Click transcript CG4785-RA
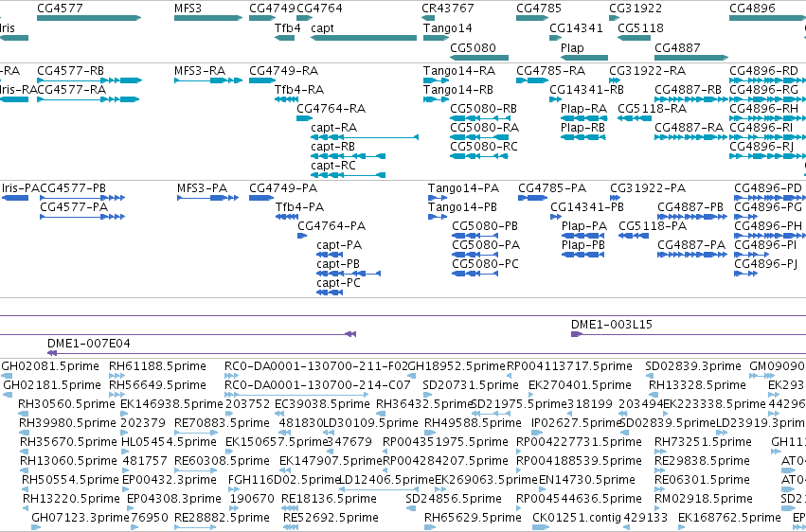This screenshot has width=806, height=532. click(x=532, y=80)
